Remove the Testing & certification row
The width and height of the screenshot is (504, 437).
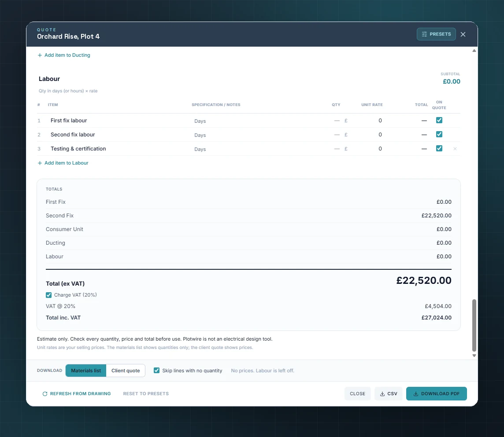pyautogui.click(x=455, y=149)
